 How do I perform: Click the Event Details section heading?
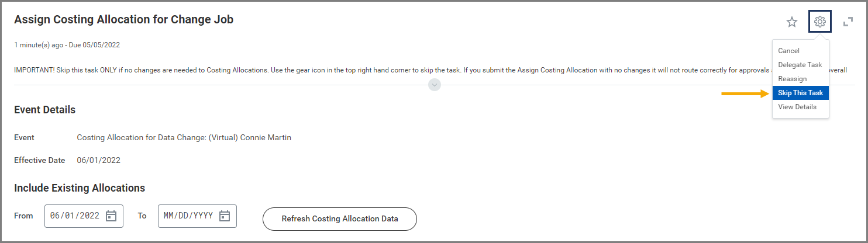(44, 110)
